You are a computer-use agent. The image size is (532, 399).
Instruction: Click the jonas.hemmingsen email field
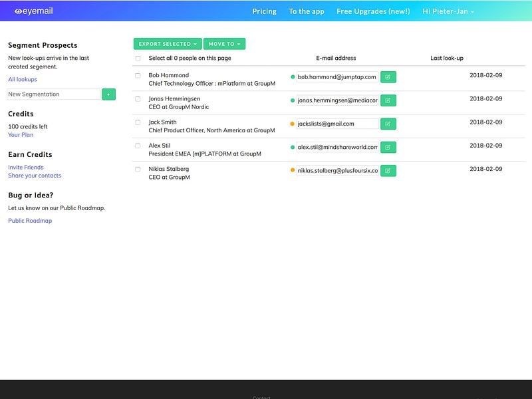click(338, 100)
